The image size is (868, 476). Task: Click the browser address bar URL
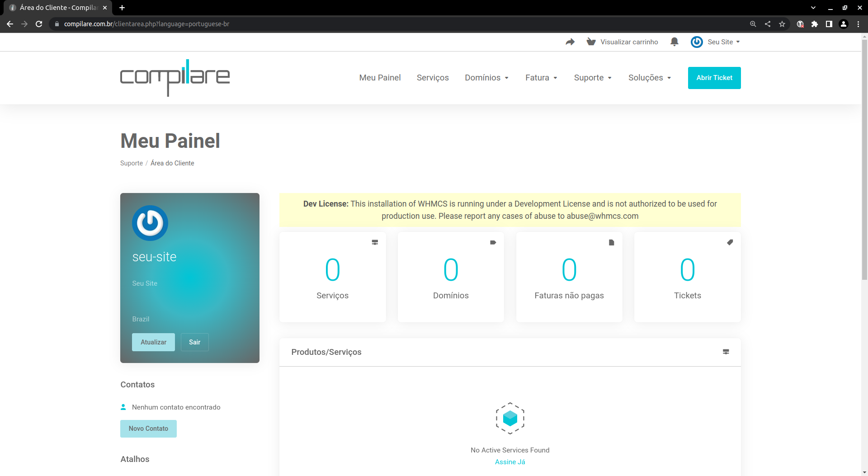146,24
